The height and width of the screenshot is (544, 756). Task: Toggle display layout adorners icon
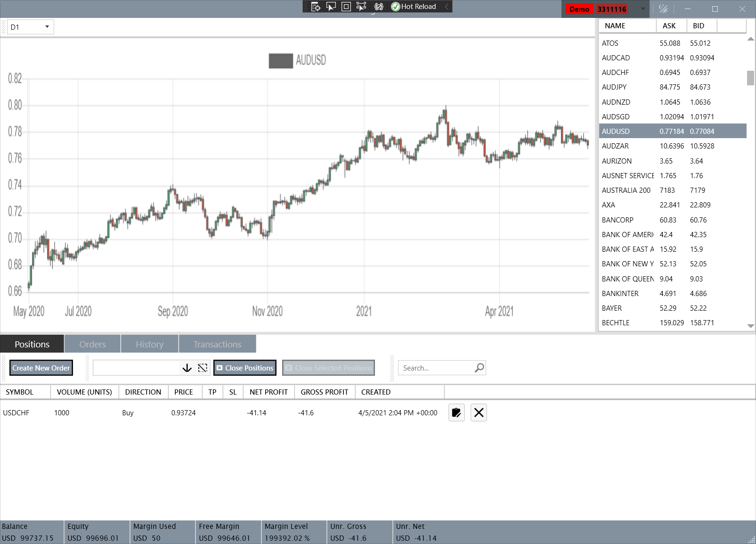pyautogui.click(x=346, y=7)
